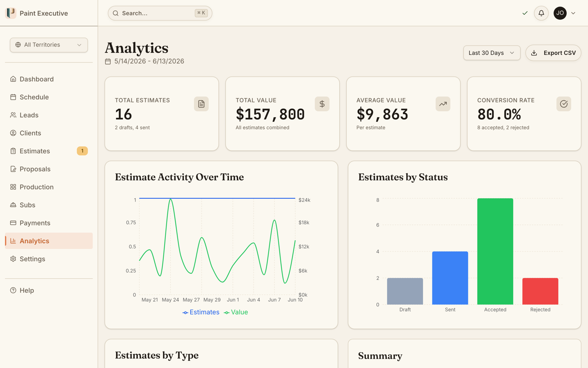Click the Summary card heading
The height and width of the screenshot is (368, 588).
tap(380, 356)
